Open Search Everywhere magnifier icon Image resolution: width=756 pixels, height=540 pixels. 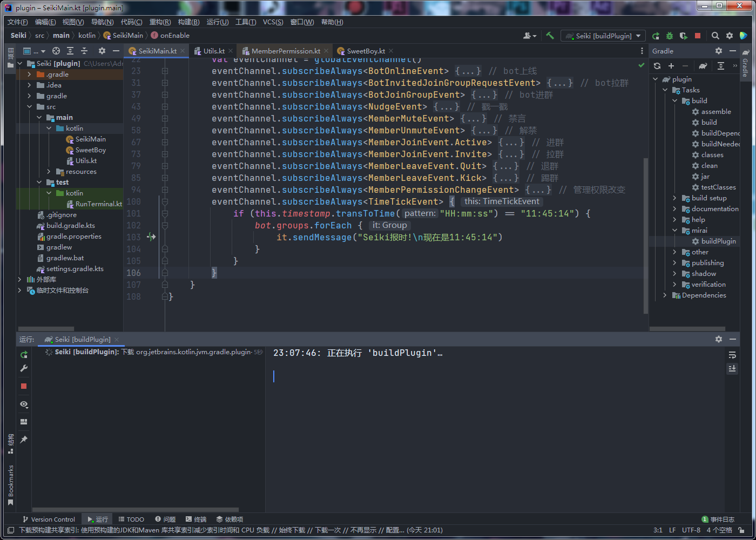[x=715, y=36]
